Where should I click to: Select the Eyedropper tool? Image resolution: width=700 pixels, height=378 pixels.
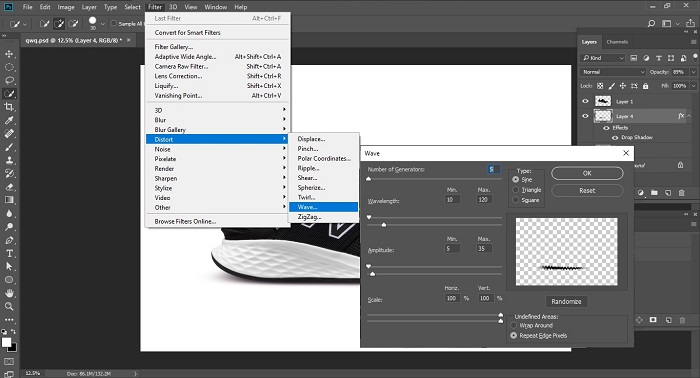tap(9, 120)
